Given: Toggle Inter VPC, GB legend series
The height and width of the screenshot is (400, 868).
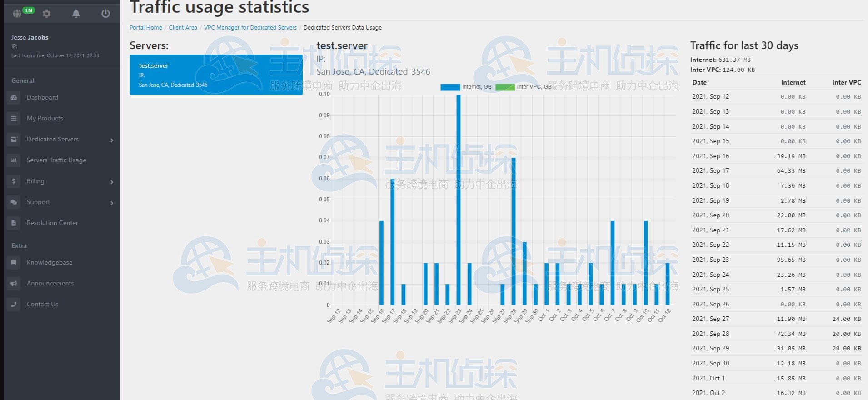Looking at the screenshot, I should click(x=523, y=87).
